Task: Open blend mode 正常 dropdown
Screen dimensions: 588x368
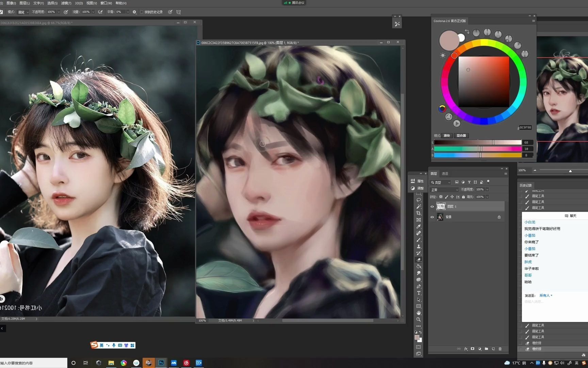Action: point(444,190)
